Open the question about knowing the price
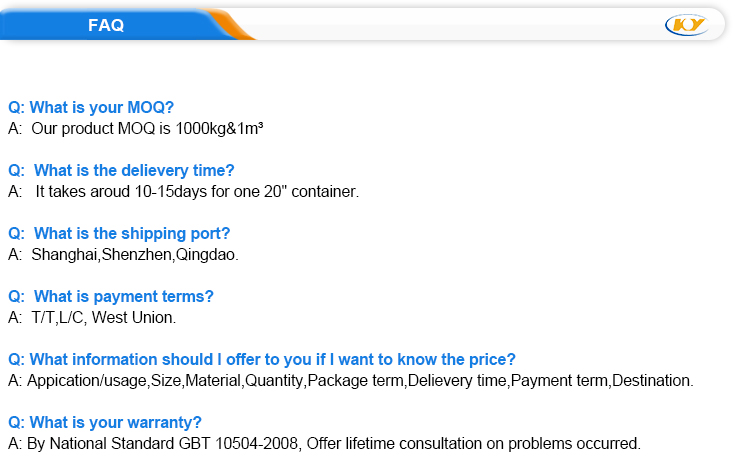This screenshot has height=470, width=735. tap(262, 360)
